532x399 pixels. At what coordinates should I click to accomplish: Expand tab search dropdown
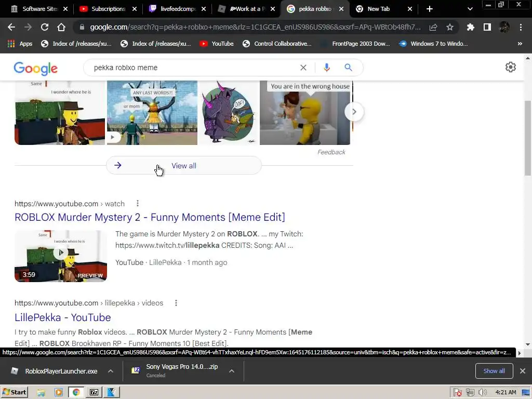coord(470,9)
